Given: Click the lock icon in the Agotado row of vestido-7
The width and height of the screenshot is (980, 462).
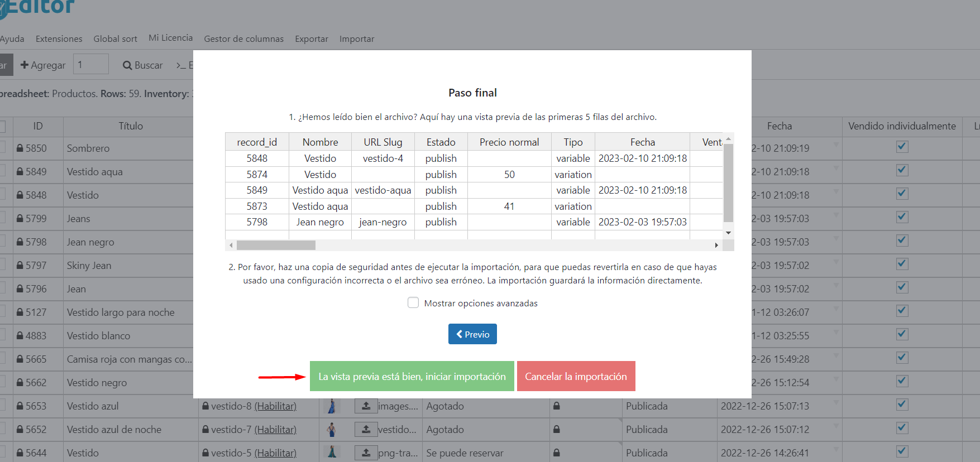Looking at the screenshot, I should pos(556,430).
